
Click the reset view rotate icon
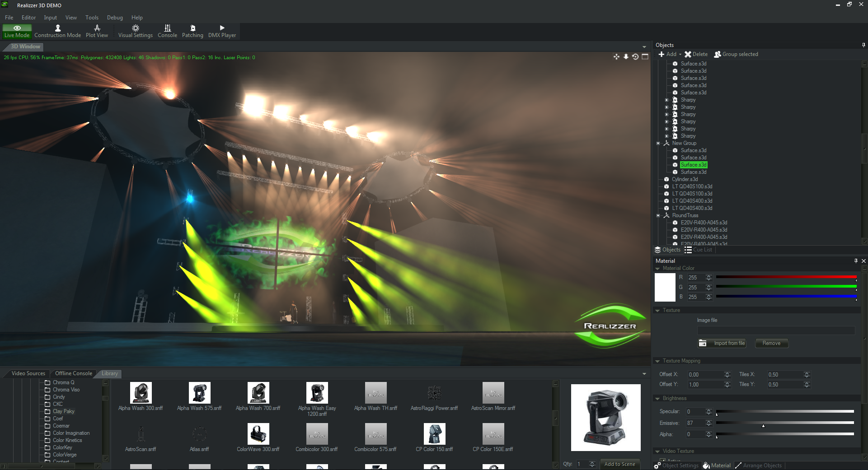coord(635,56)
